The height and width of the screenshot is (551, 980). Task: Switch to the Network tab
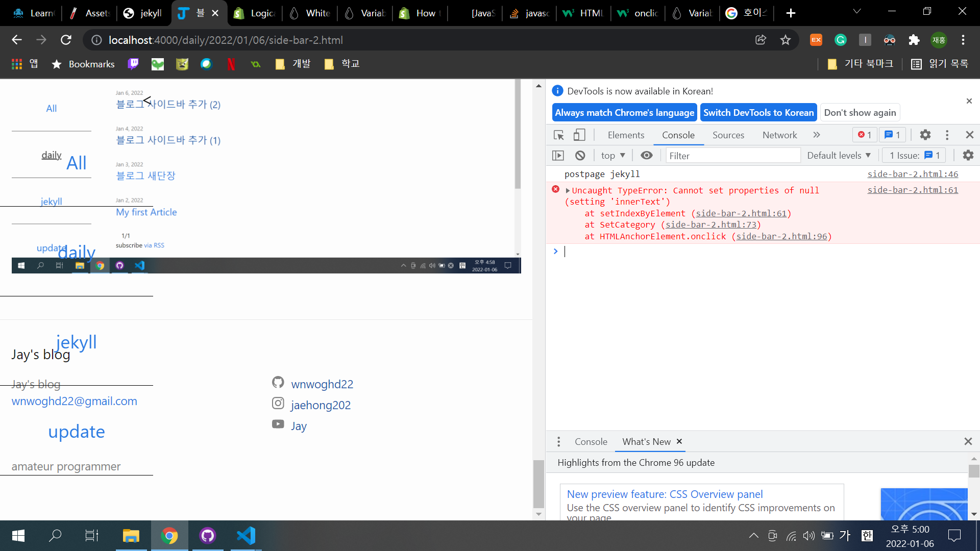[779, 135]
